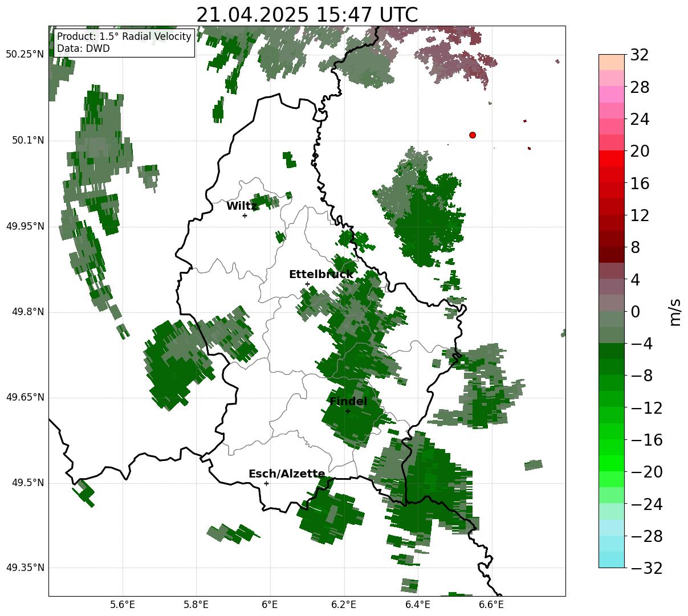Viewport: 688px width, 616px height.
Task: Click the 6°E longitude tick label
Action: point(270,605)
